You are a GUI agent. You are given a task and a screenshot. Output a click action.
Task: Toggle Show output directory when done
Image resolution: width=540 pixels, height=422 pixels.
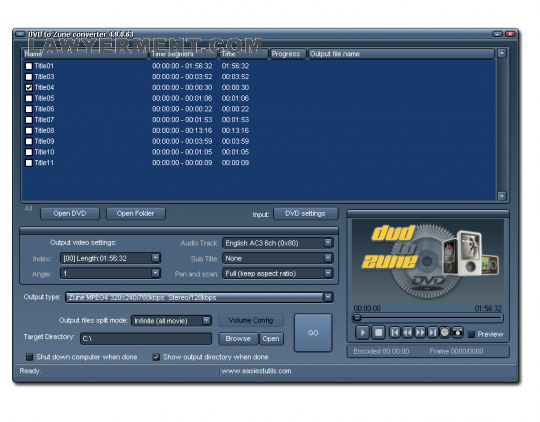point(156,357)
